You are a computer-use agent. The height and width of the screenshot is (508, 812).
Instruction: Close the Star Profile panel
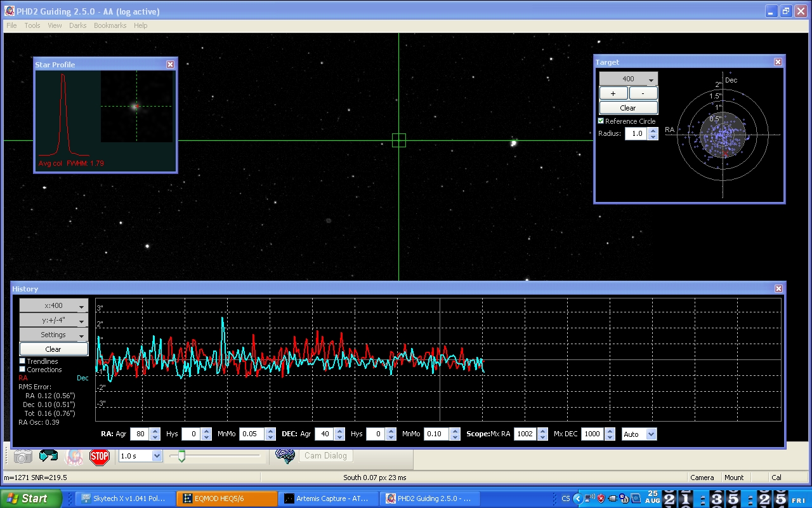pos(170,65)
